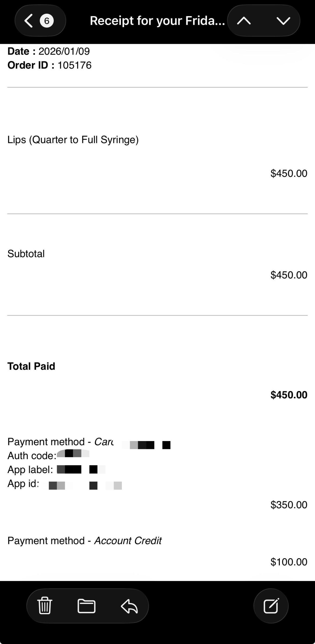Tap the back chevron to the inbox
The height and width of the screenshot is (644, 315).
28,21
